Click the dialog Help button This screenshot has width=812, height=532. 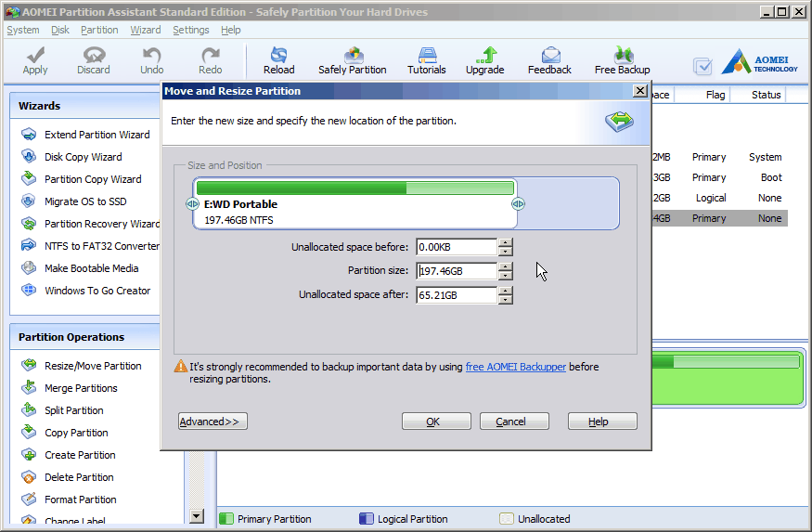(602, 422)
